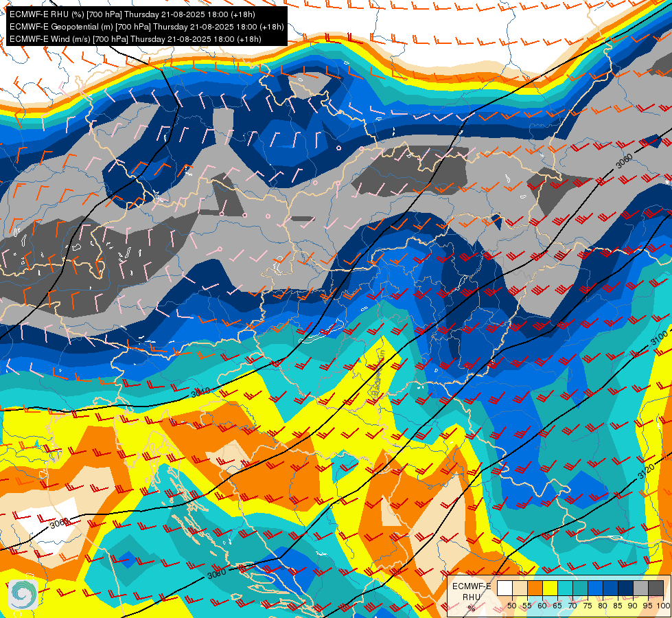Click the legend tick label 80

603,606
